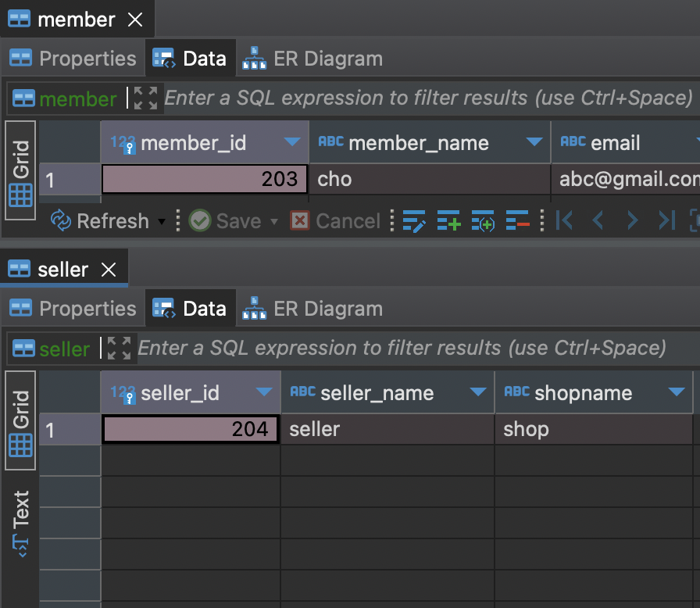Click the seller SQL filter expression field
The image size is (700, 608).
(x=417, y=349)
